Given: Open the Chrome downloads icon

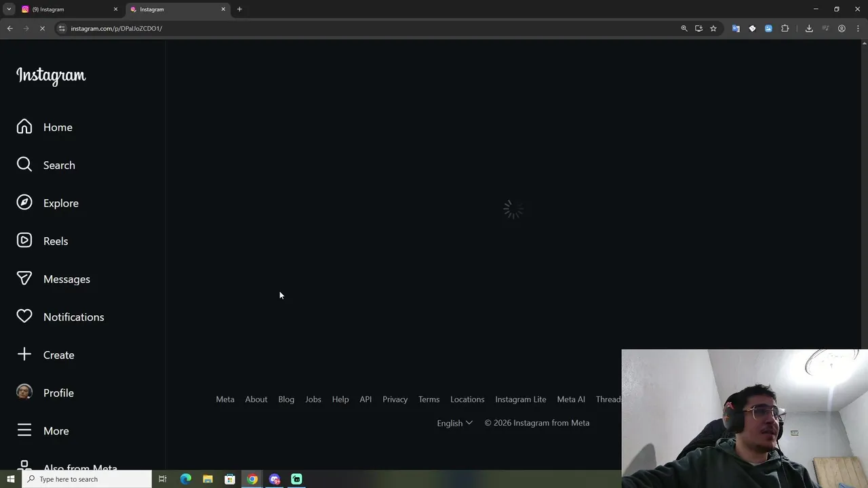Looking at the screenshot, I should tap(809, 28).
